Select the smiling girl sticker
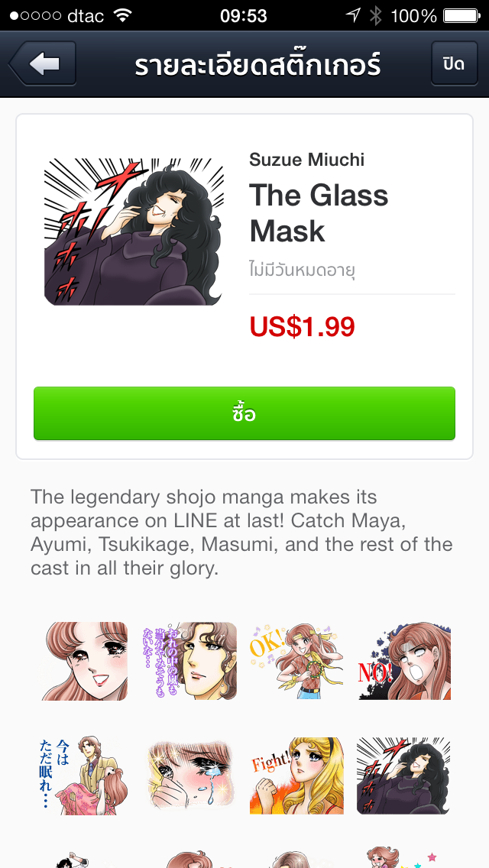The width and height of the screenshot is (489, 868). (85, 661)
